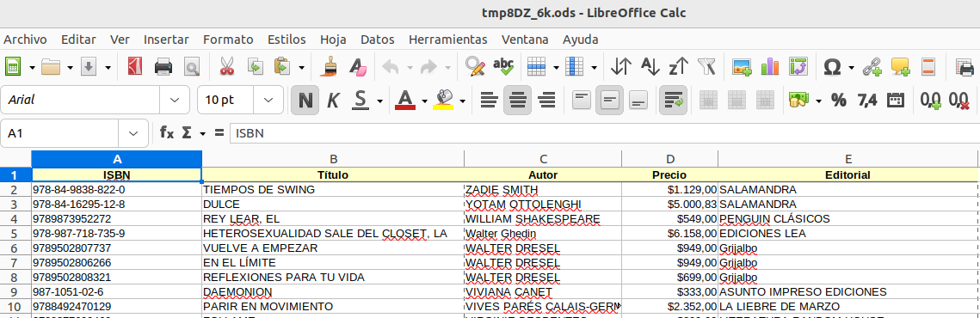
Task: Clear direct formatting icon
Action: click(x=358, y=66)
